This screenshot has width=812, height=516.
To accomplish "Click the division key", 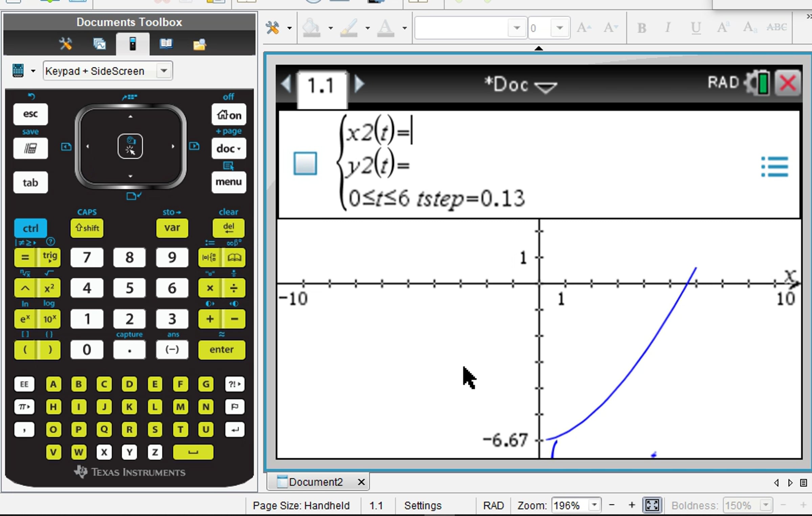I will pos(234,288).
